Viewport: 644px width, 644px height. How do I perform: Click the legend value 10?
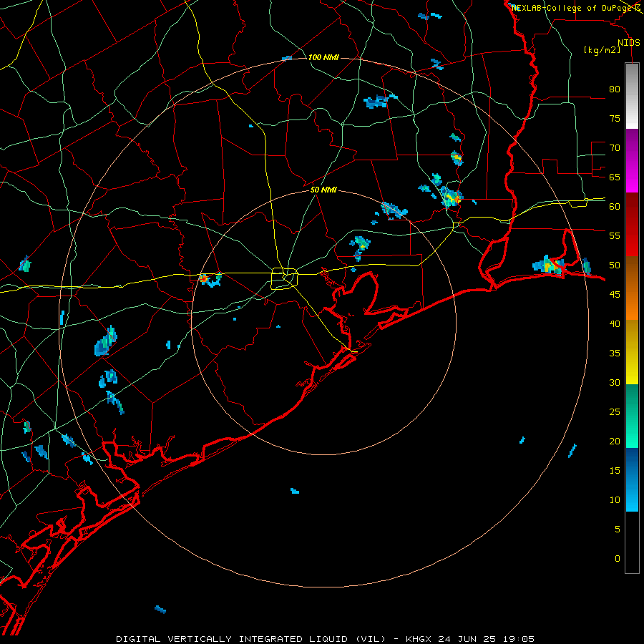tap(615, 499)
